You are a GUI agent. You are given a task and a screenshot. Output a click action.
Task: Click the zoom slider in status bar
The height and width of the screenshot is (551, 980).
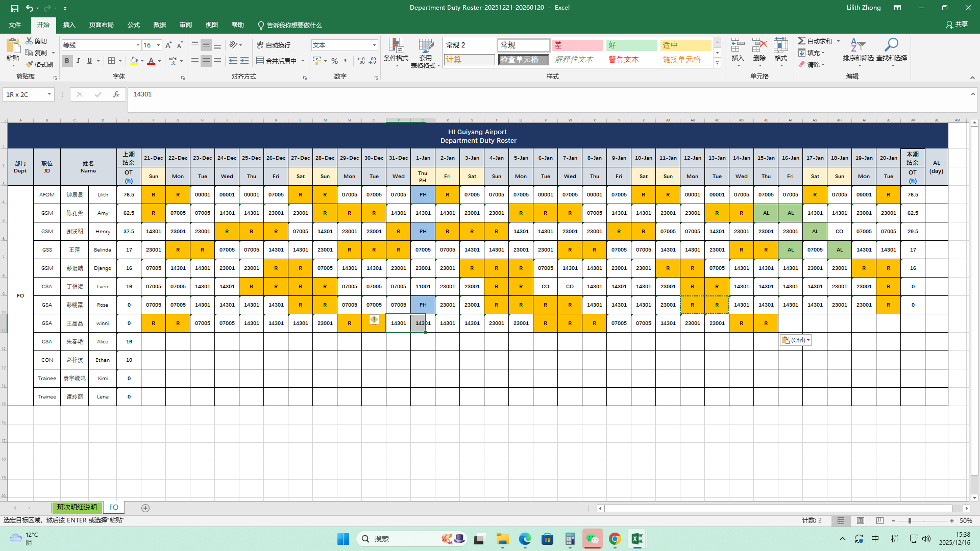[x=909, y=521]
